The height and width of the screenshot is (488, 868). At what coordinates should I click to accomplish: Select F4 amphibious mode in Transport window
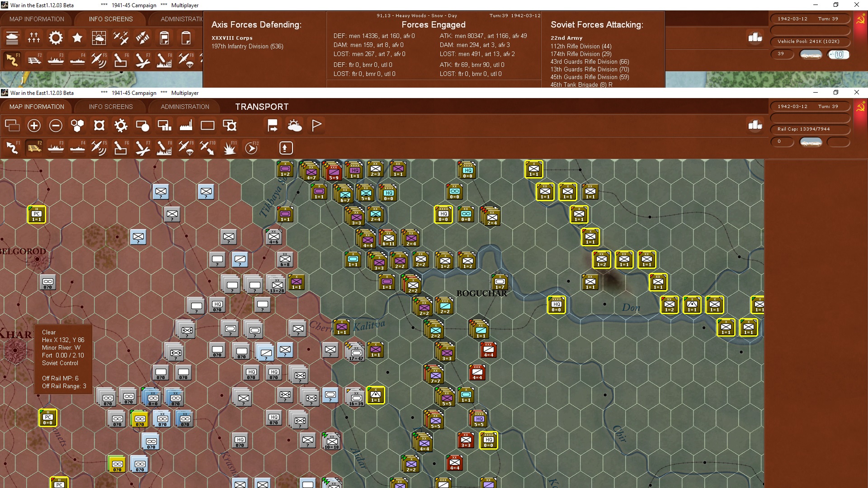pyautogui.click(x=77, y=148)
